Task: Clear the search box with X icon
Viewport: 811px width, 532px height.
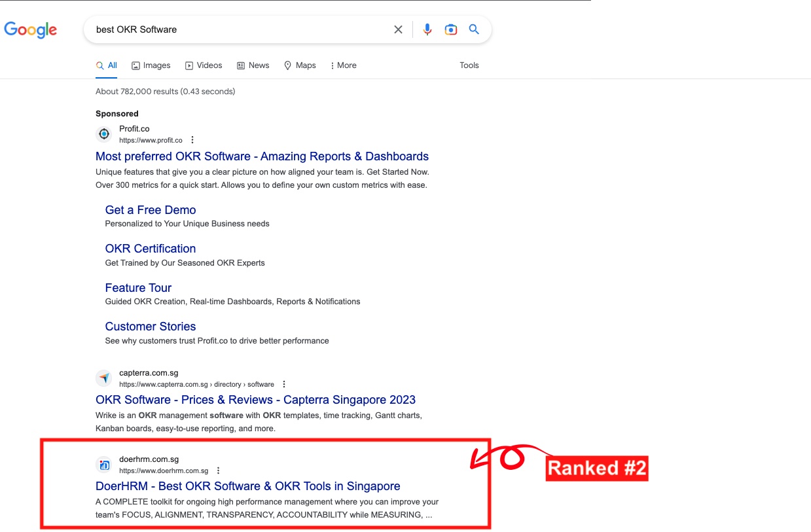Action: pyautogui.click(x=398, y=29)
